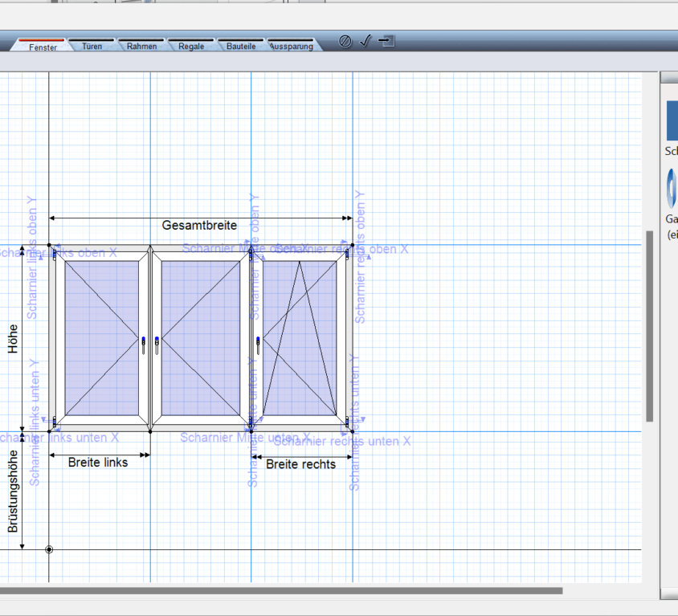Click the blue thumbnail in right panel

pos(672,120)
